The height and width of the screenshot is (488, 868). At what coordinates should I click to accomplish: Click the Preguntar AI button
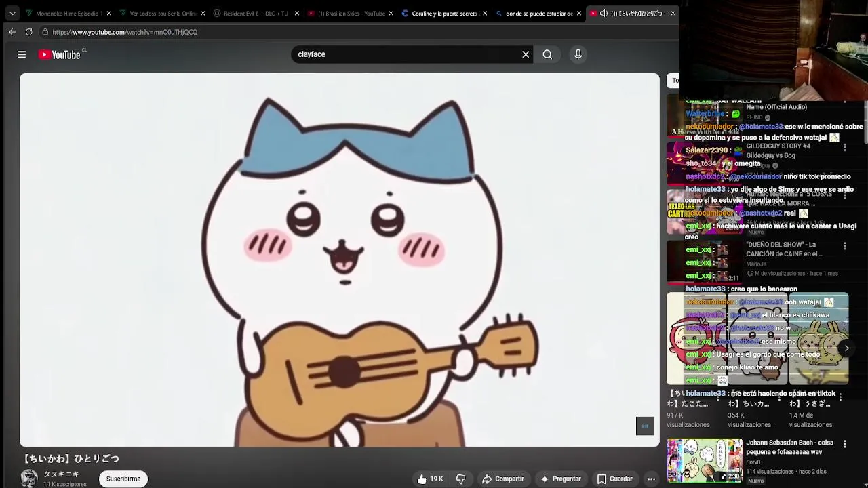click(560, 479)
